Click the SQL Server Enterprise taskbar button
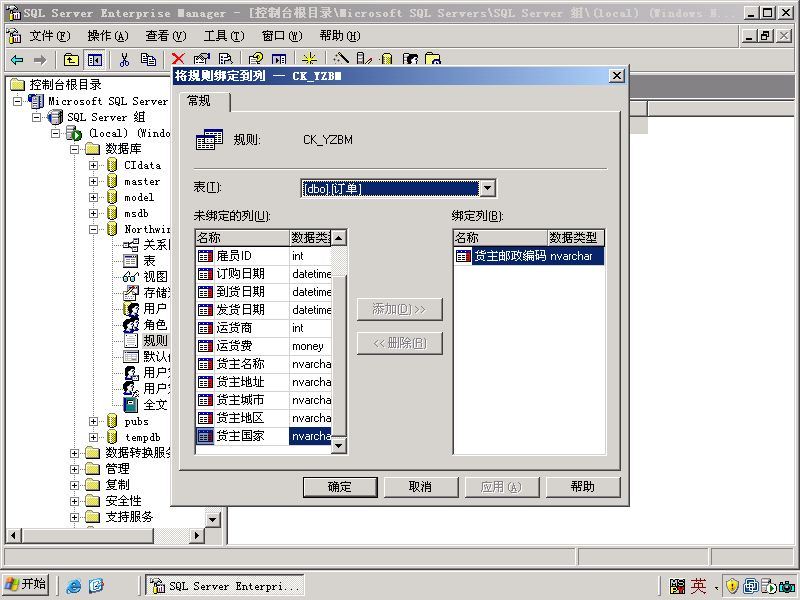 [x=225, y=586]
